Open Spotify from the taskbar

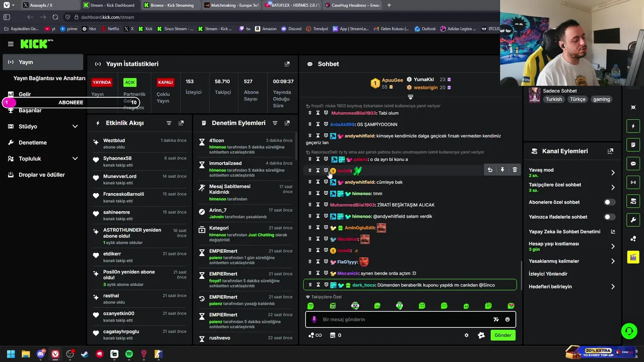pos(129,354)
